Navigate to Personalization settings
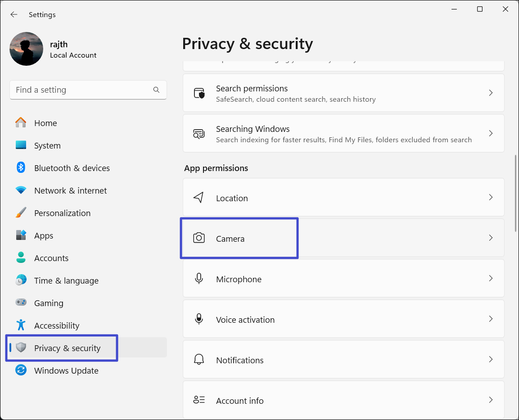Image resolution: width=519 pixels, height=420 pixels. point(62,213)
